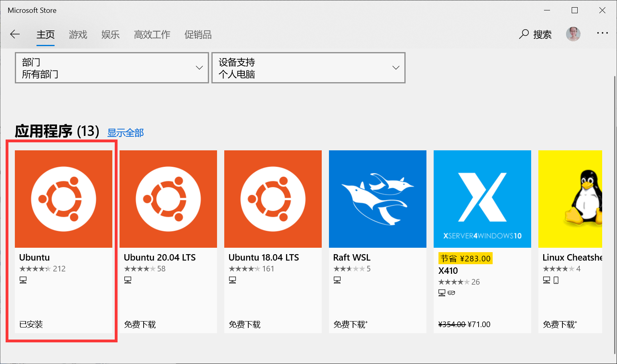617x364 pixels.
Task: Open the Linux Cheatsheet penguin tile
Action: [x=570, y=199]
